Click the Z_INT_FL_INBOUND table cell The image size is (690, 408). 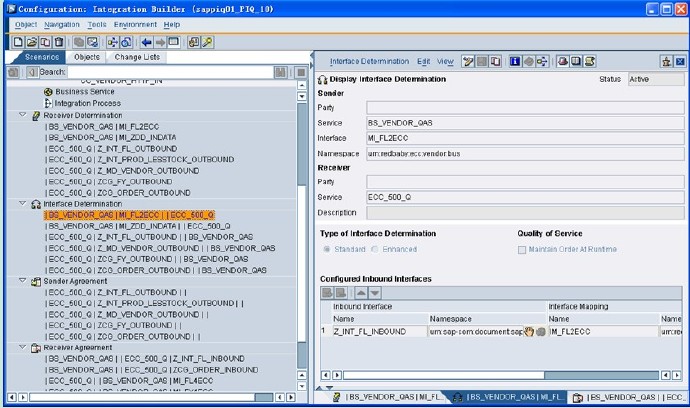379,331
